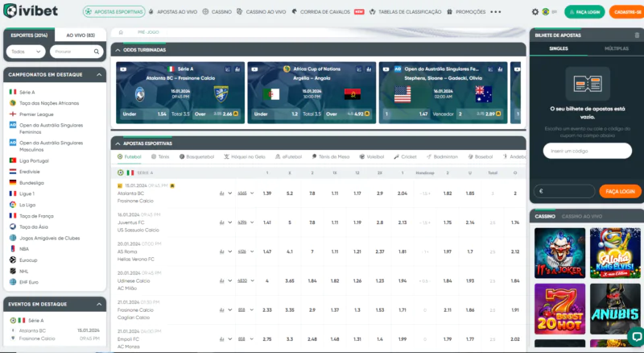Click the Premier League flag icon
This screenshot has width=644, height=353.
coord(13,114)
